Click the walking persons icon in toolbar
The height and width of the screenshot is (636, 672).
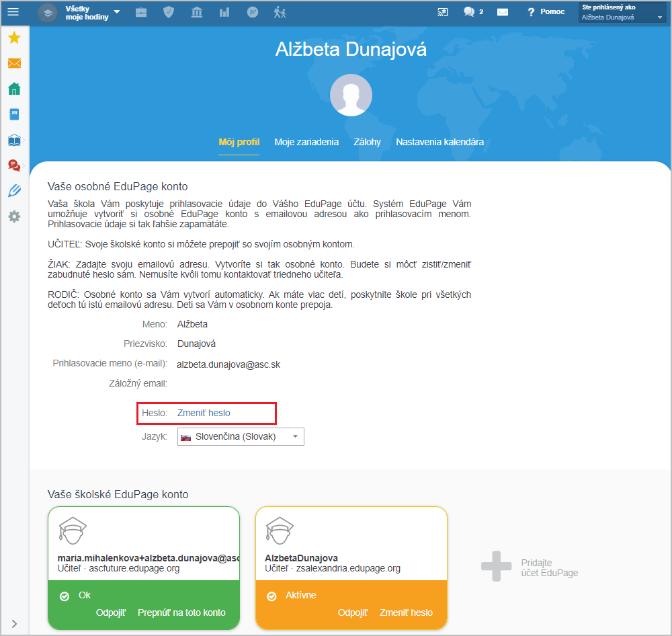click(280, 12)
